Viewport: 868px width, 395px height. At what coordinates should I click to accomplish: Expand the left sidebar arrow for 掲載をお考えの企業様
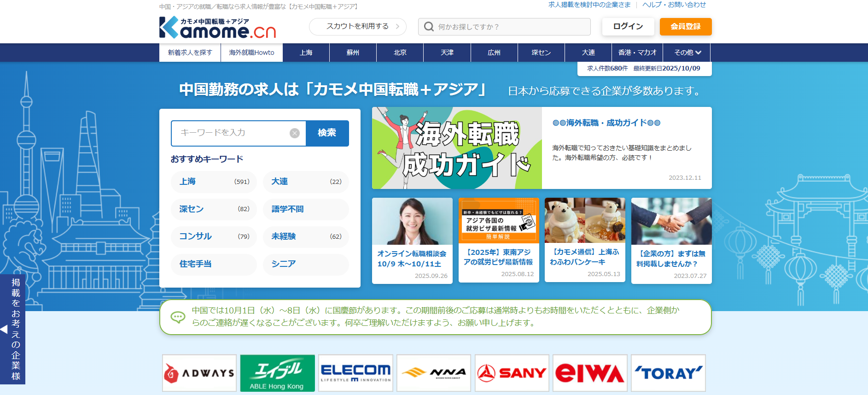coord(4,329)
